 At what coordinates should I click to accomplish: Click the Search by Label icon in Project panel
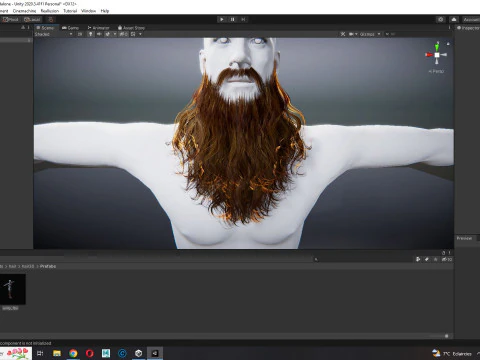click(x=427, y=259)
